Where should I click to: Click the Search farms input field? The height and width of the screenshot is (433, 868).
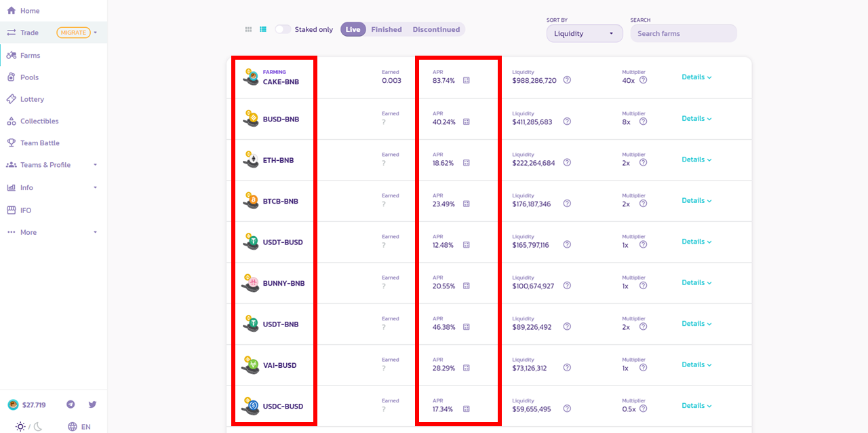tap(684, 33)
